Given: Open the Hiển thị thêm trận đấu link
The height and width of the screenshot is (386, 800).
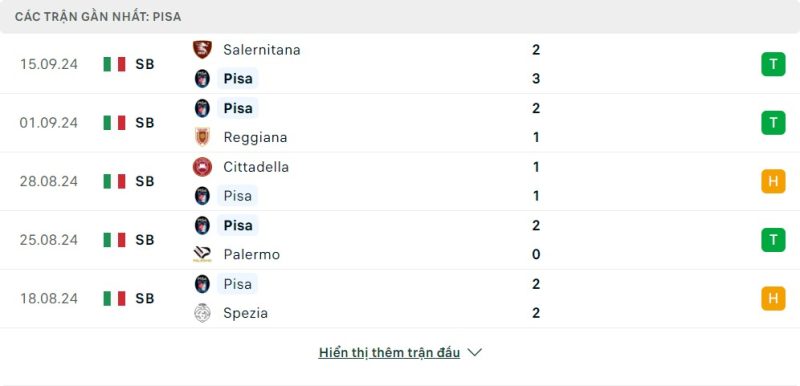Looking at the screenshot, I should (389, 352).
